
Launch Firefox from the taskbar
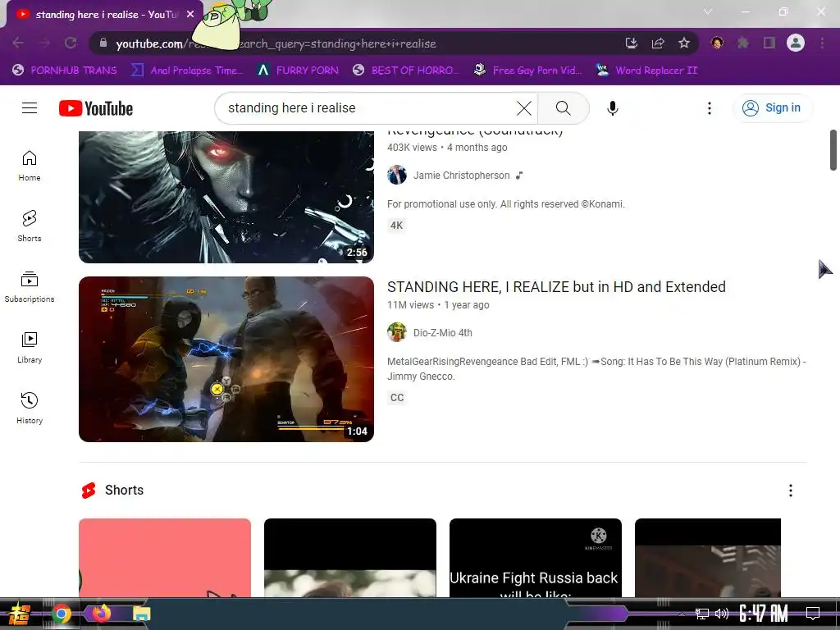tap(101, 614)
